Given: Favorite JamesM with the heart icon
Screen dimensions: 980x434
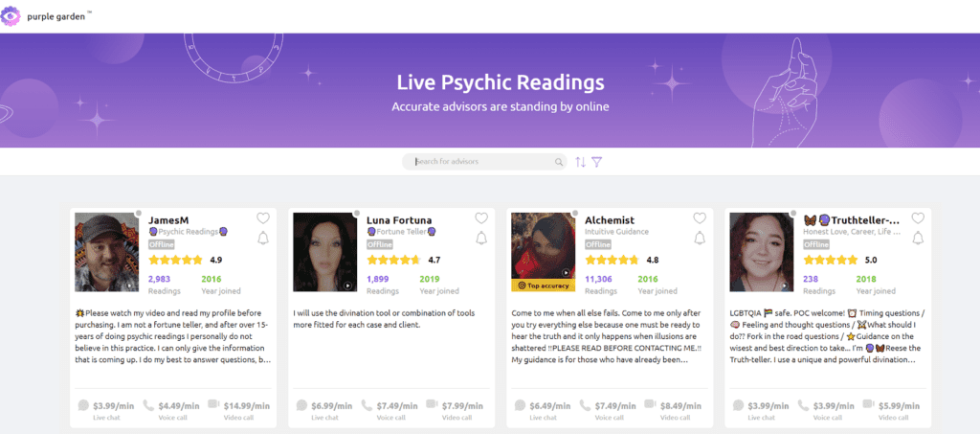Looking at the screenshot, I should click(263, 217).
